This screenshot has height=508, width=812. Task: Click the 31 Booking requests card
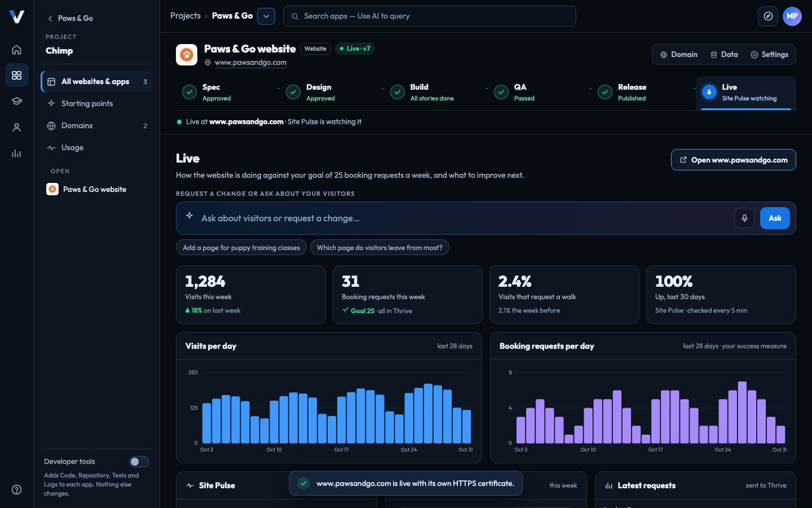coord(408,295)
